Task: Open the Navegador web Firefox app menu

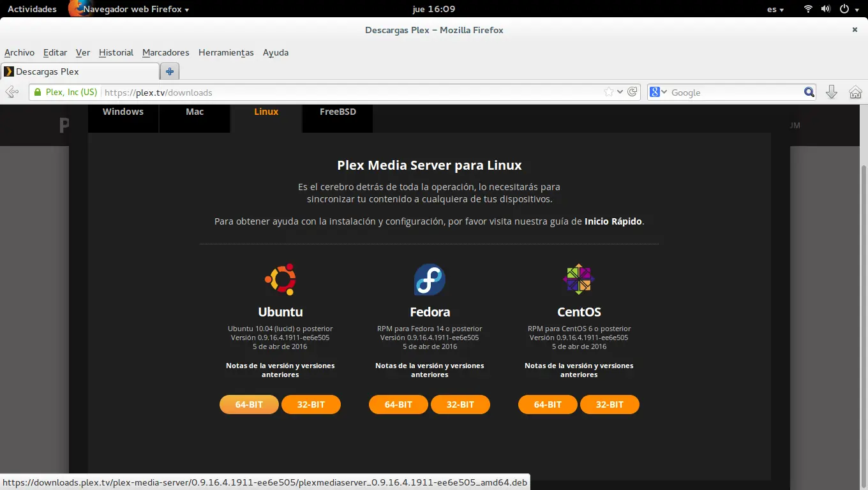Action: point(136,9)
